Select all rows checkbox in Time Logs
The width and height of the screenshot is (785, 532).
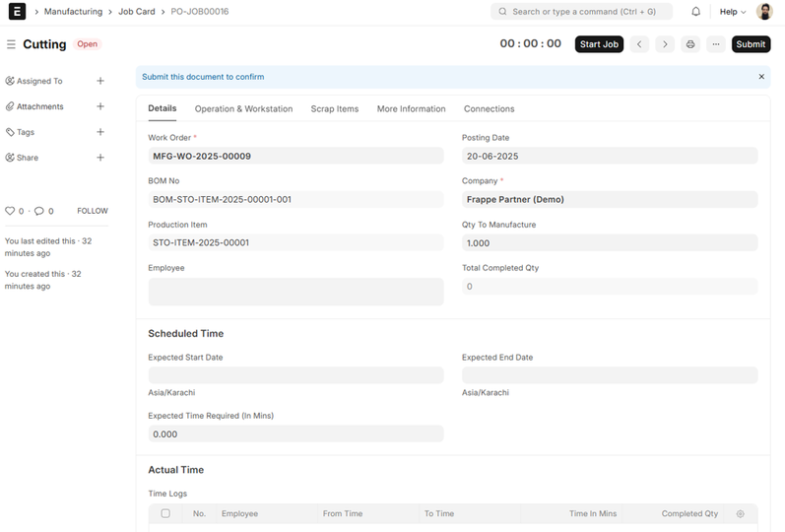point(165,513)
